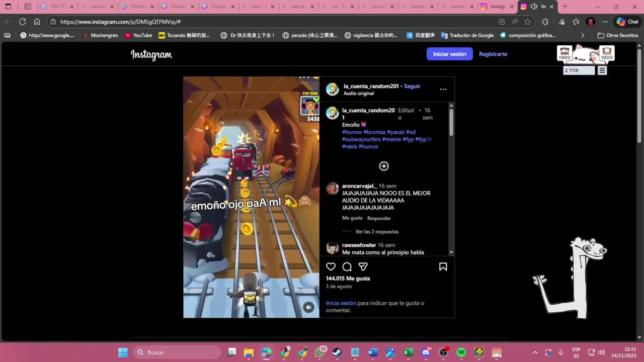This screenshot has width=644, height=362.
Task: Open Discord from the taskbar
Action: (426, 352)
